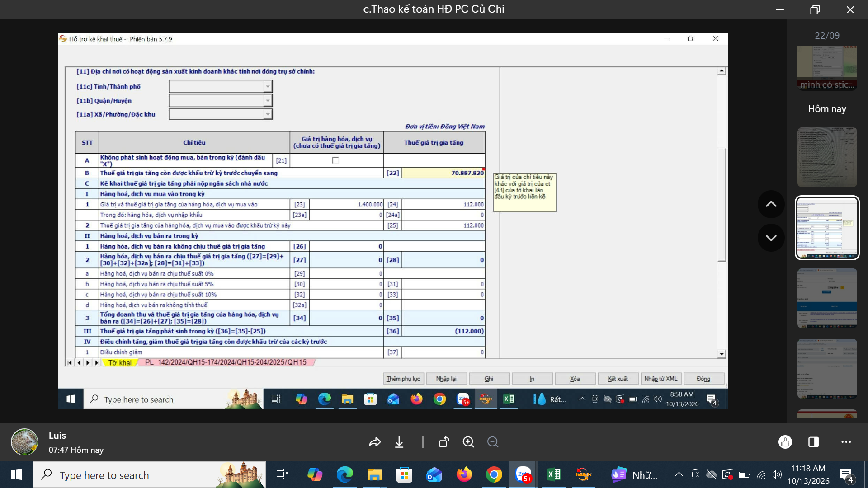Zoom out using the magnifier minus icon

click(493, 442)
